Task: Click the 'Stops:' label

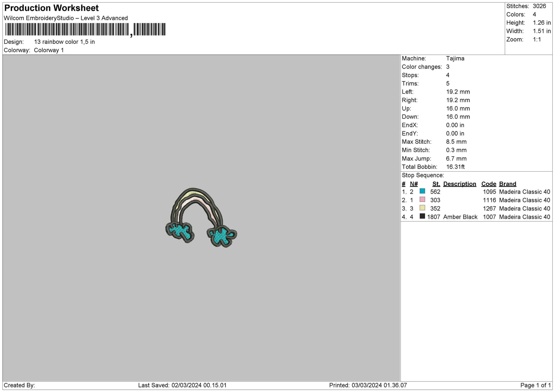Action: click(x=410, y=75)
